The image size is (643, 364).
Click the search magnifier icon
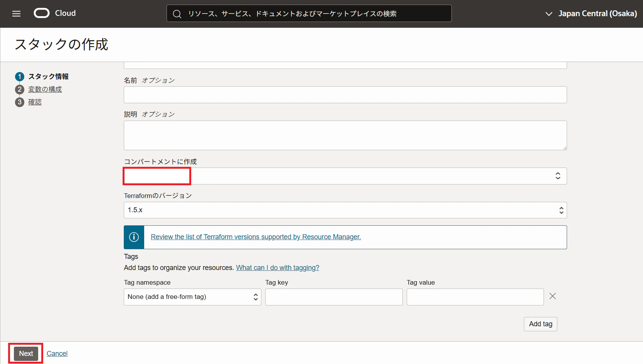pos(177,14)
